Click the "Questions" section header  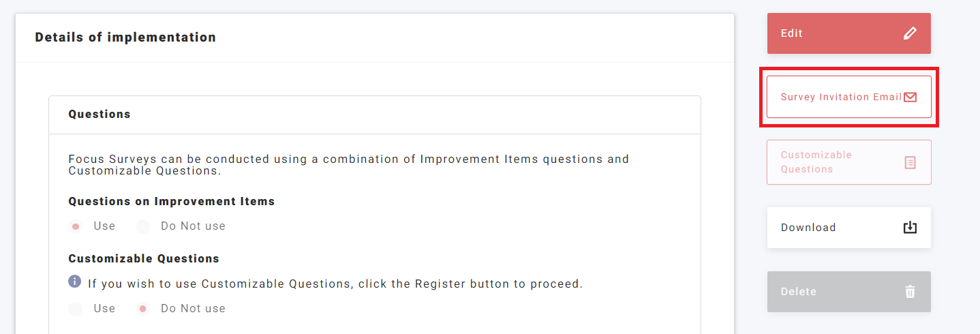pyautogui.click(x=99, y=115)
